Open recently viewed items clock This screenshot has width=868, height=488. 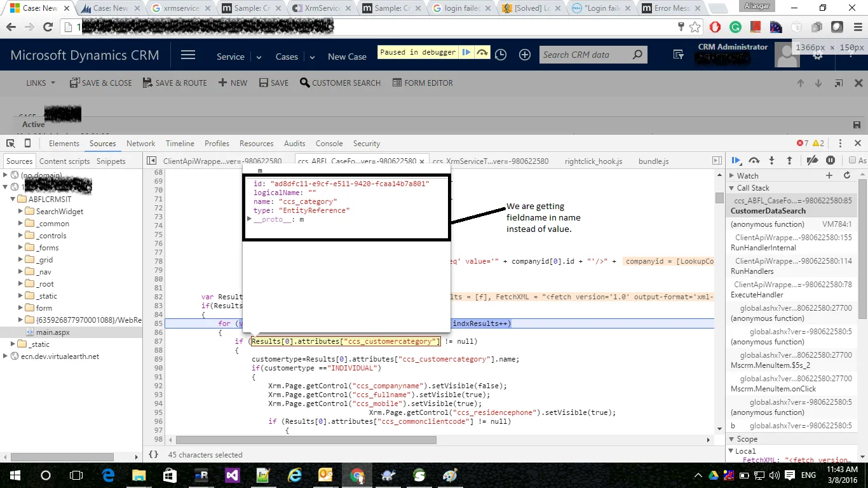(501, 55)
